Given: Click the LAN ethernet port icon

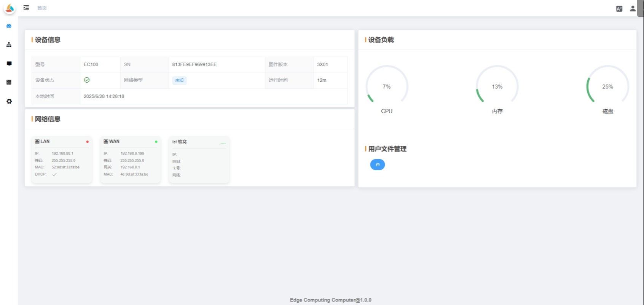Looking at the screenshot, I should click(x=37, y=141).
